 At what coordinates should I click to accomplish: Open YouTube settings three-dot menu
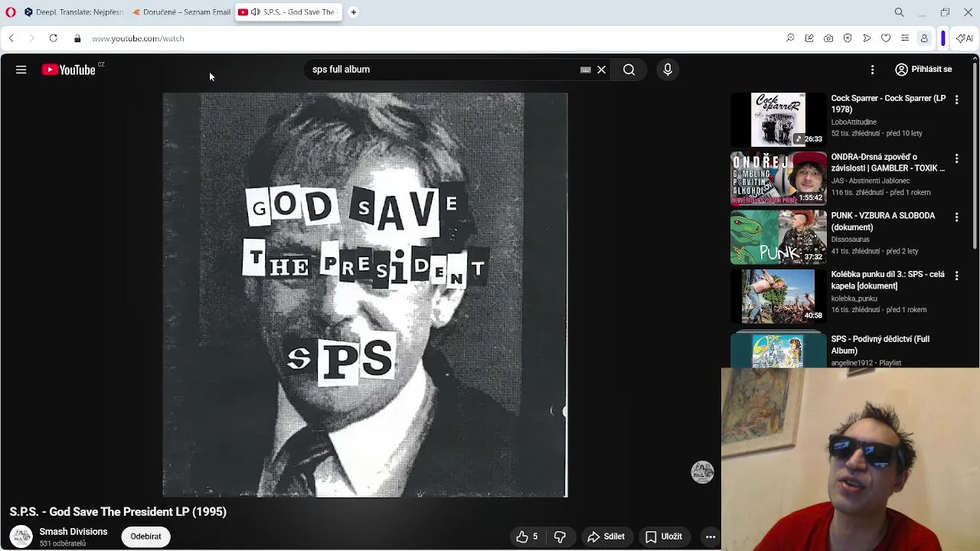coord(872,70)
